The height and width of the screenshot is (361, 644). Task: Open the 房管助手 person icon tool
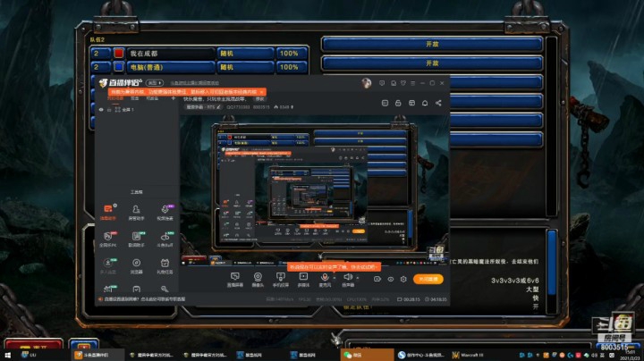136,212
